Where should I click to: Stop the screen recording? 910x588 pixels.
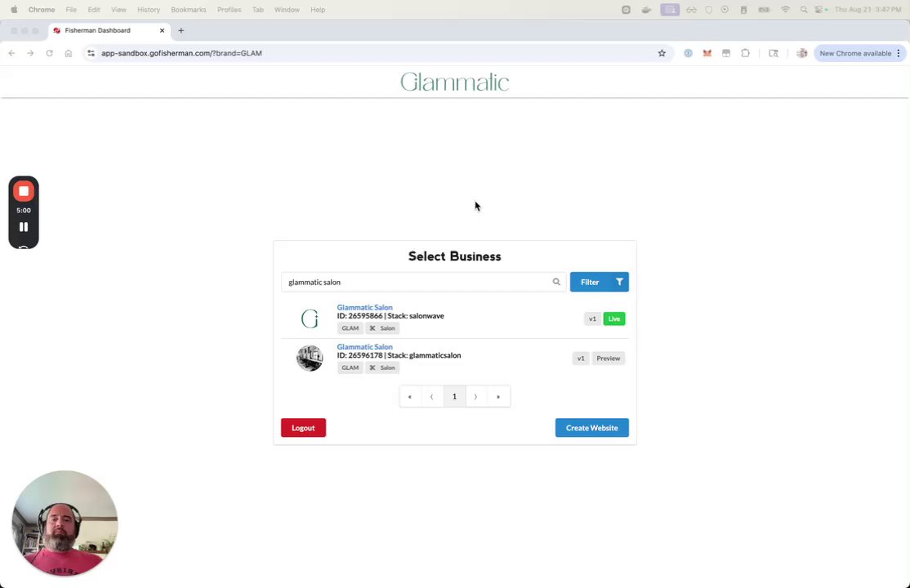[x=24, y=192]
